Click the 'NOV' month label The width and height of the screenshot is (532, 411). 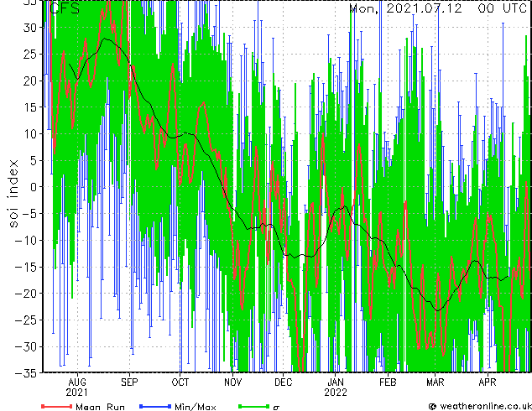[x=232, y=382]
